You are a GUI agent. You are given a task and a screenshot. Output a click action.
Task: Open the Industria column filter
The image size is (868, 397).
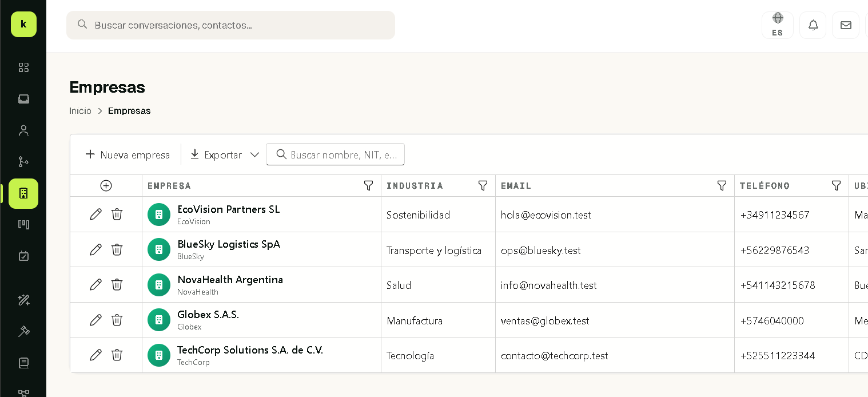[x=483, y=185]
